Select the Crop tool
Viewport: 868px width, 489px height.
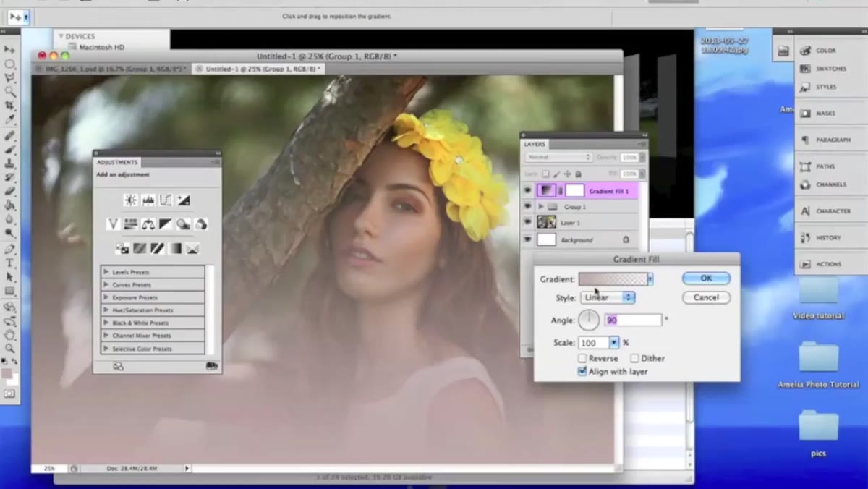pos(9,106)
